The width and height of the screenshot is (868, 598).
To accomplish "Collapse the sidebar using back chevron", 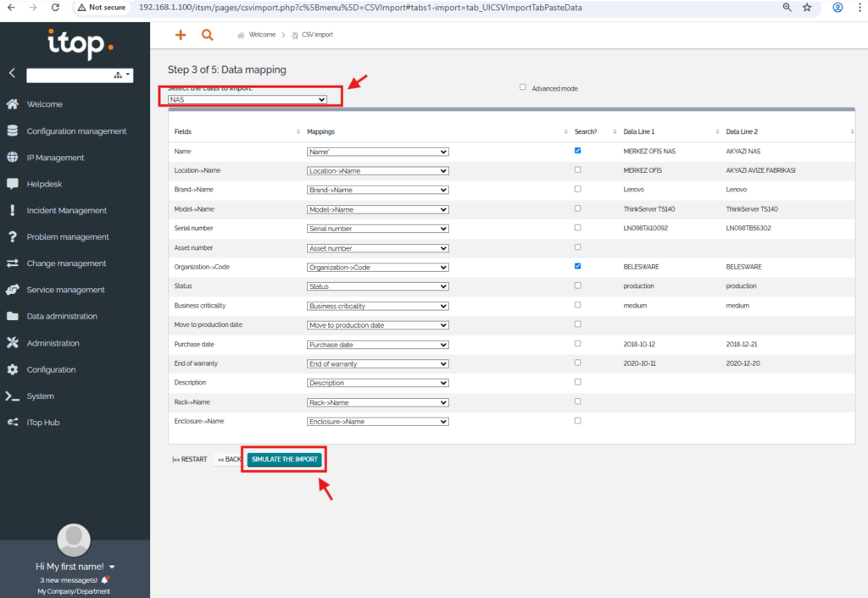I will 12,74.
